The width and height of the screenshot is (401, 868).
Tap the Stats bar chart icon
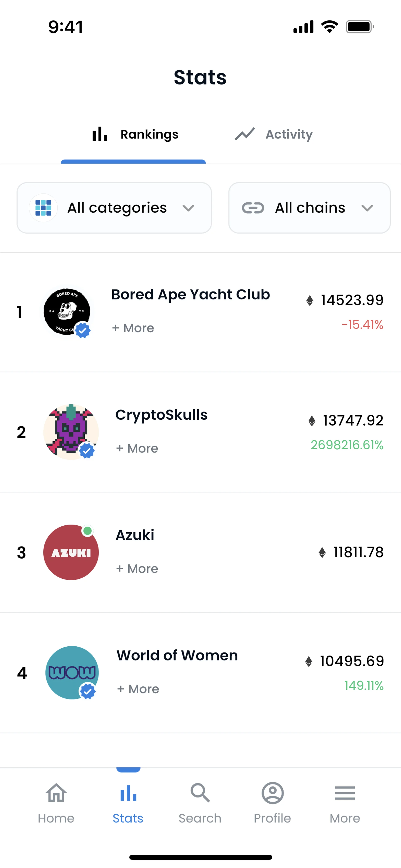128,793
